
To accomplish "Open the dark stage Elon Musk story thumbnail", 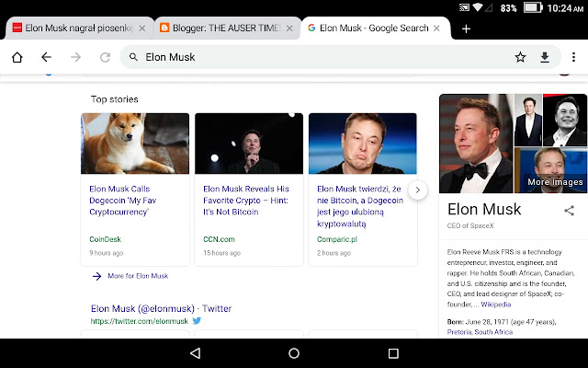I will [249, 144].
